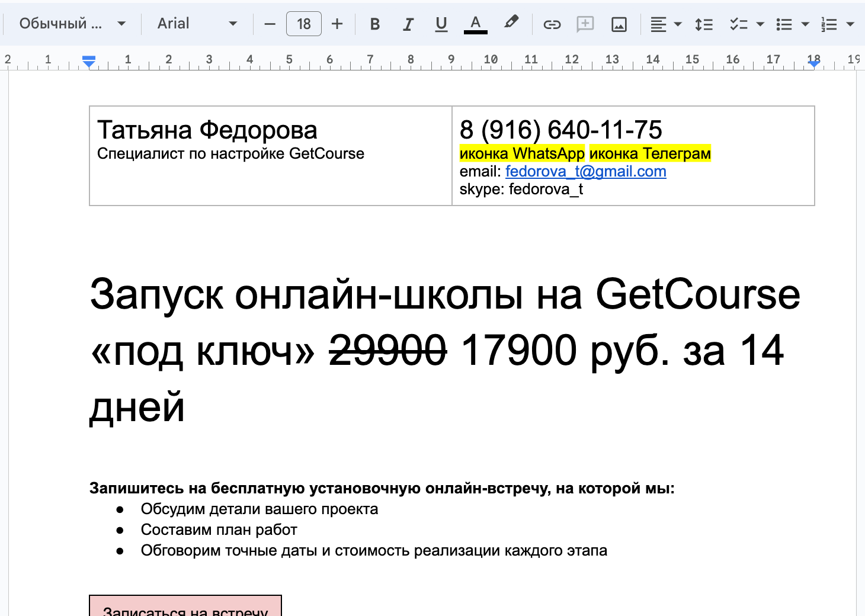Toggle italic formatting
865x616 pixels.
click(408, 24)
